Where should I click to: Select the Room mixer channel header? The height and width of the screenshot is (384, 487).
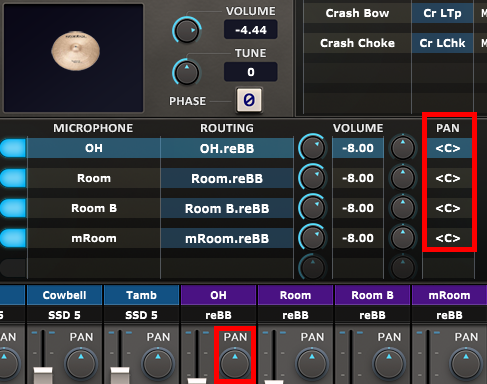(x=295, y=295)
